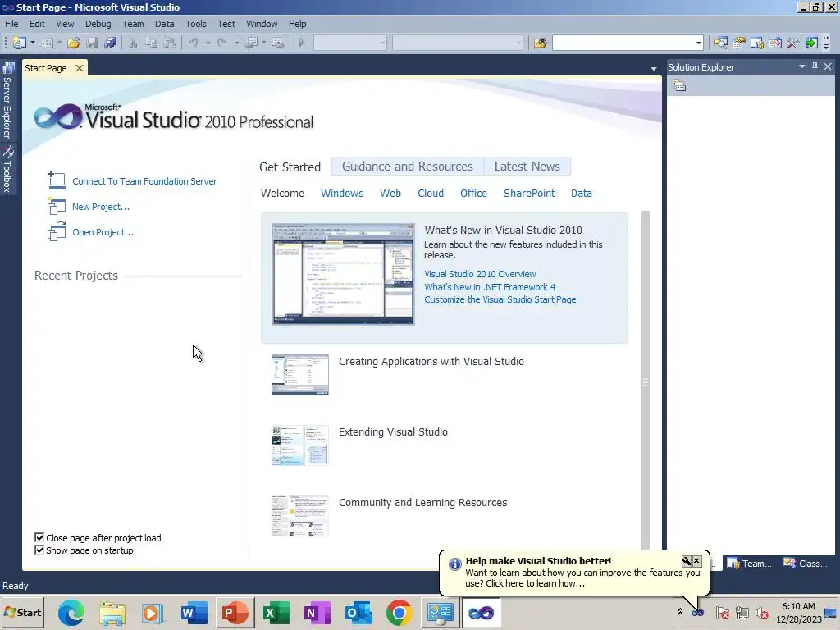Click the muted volume tray icon
Image resolution: width=840 pixels, height=630 pixels.
click(x=761, y=612)
